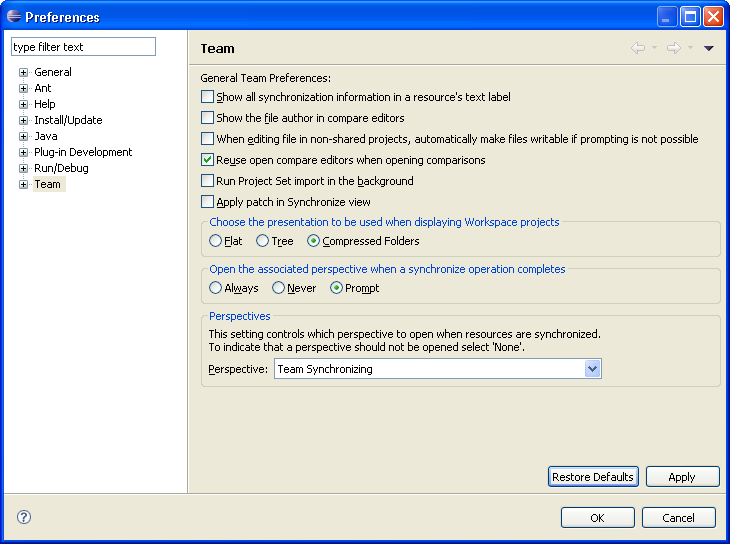Choose Never open perspective option
The image size is (730, 544).
[x=278, y=288]
